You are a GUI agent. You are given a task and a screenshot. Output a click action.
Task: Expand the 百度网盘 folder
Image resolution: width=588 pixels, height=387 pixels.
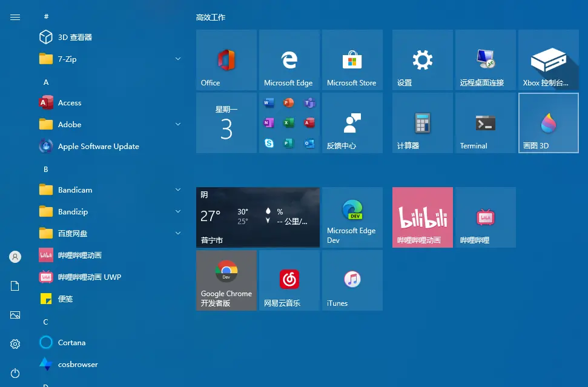click(111, 233)
